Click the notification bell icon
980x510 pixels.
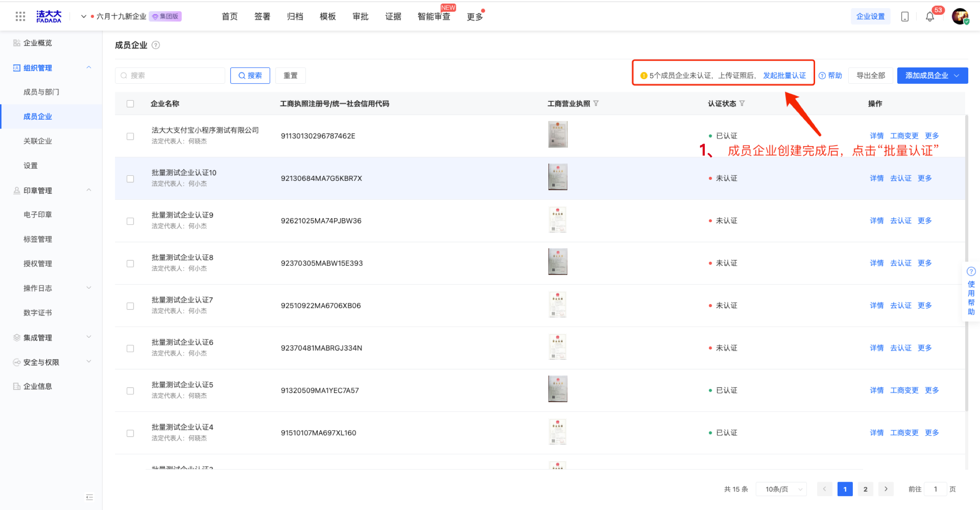[x=930, y=17]
